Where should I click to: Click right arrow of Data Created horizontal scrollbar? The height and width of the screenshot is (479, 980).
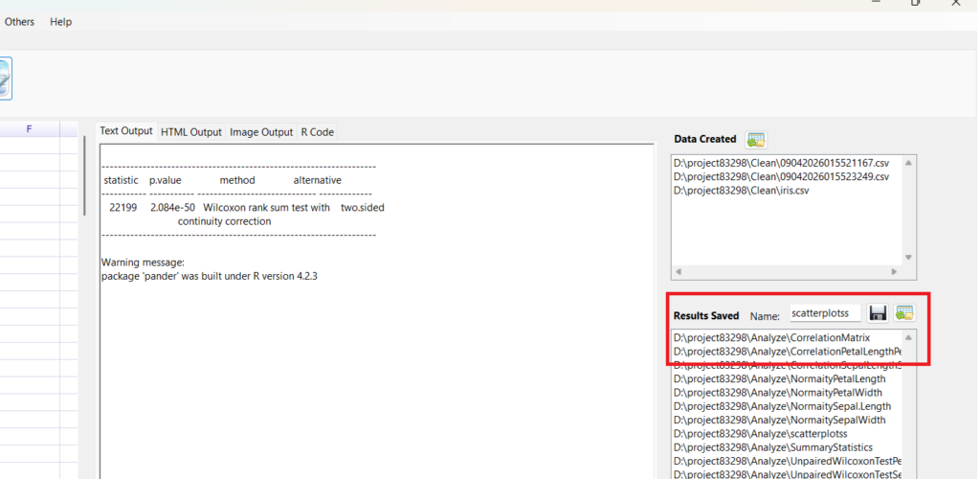click(x=908, y=272)
